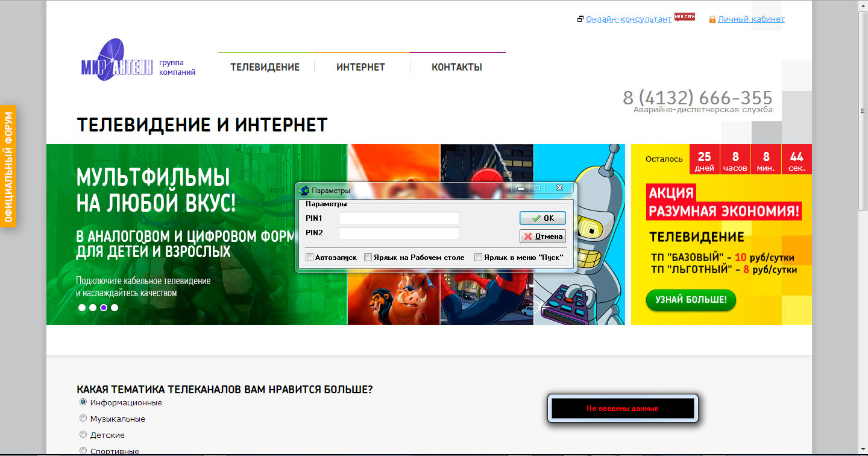Click the page scrollbar up arrow

tap(863, 5)
